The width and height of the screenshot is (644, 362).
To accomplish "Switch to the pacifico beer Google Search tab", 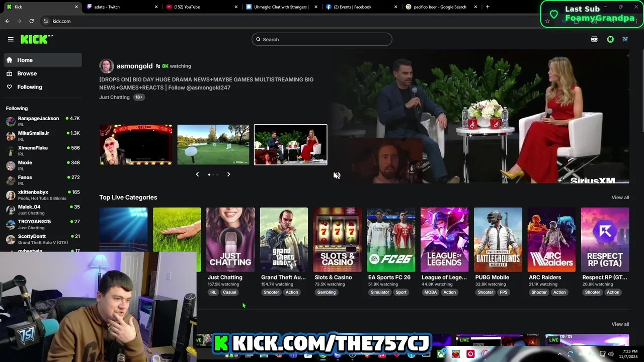I will [441, 7].
